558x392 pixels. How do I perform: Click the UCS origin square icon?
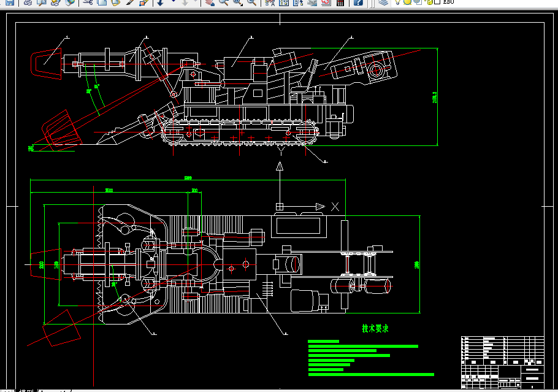tap(280, 207)
